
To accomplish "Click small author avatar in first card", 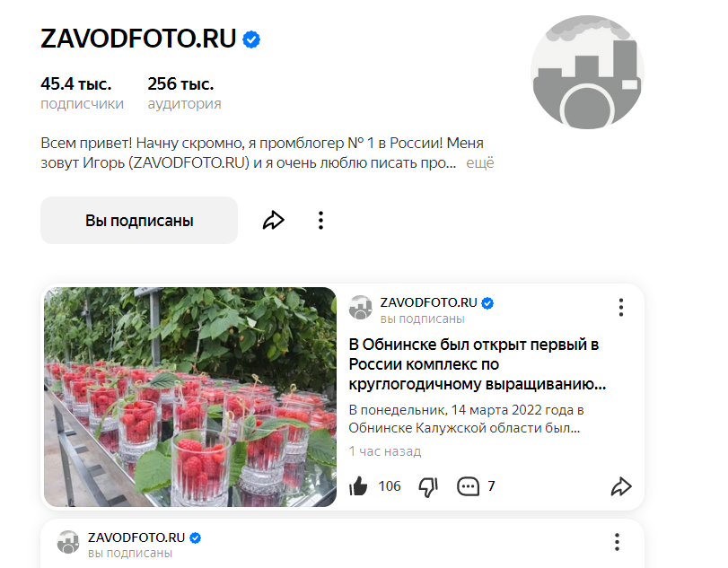I will [x=361, y=307].
